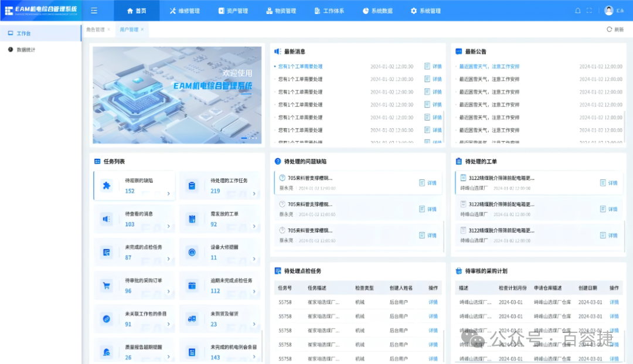
Task: Click the sidebar collapse hamburger icon
Action: tap(94, 11)
